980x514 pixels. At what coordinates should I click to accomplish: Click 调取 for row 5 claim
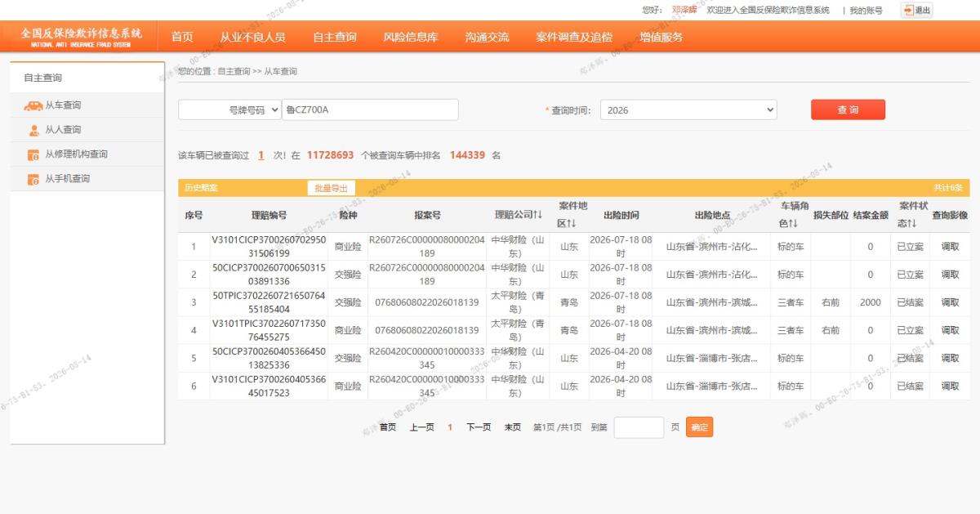[x=950, y=358]
